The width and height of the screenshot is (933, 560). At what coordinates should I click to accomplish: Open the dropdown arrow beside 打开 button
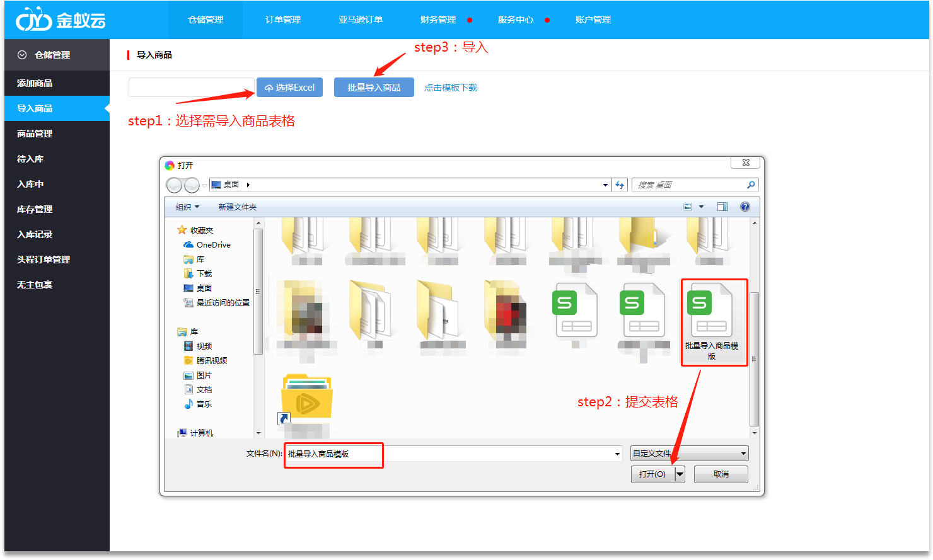[x=680, y=474]
